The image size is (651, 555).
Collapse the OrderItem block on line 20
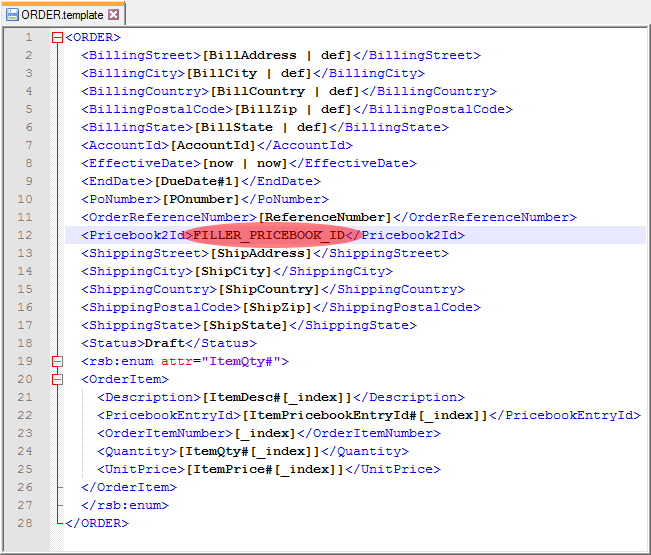57,380
